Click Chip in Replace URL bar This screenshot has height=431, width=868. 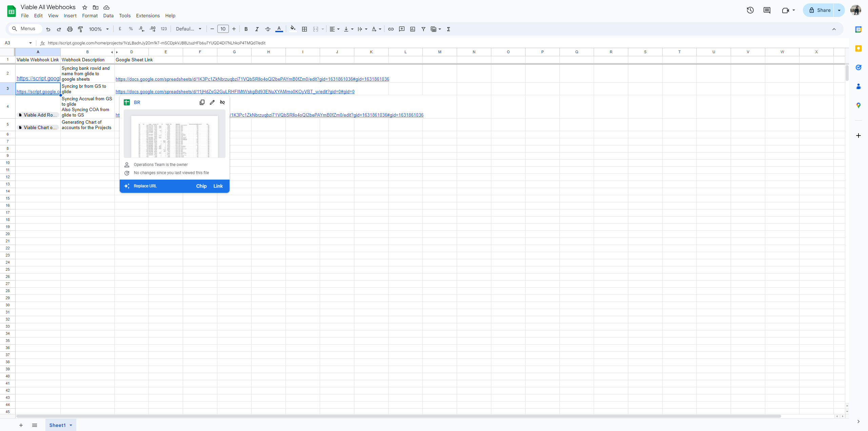pyautogui.click(x=201, y=186)
